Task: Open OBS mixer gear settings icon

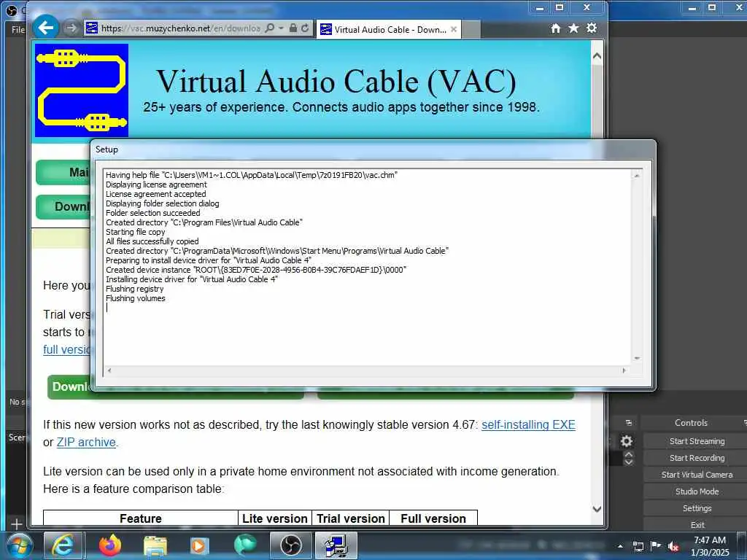Action: tap(627, 441)
